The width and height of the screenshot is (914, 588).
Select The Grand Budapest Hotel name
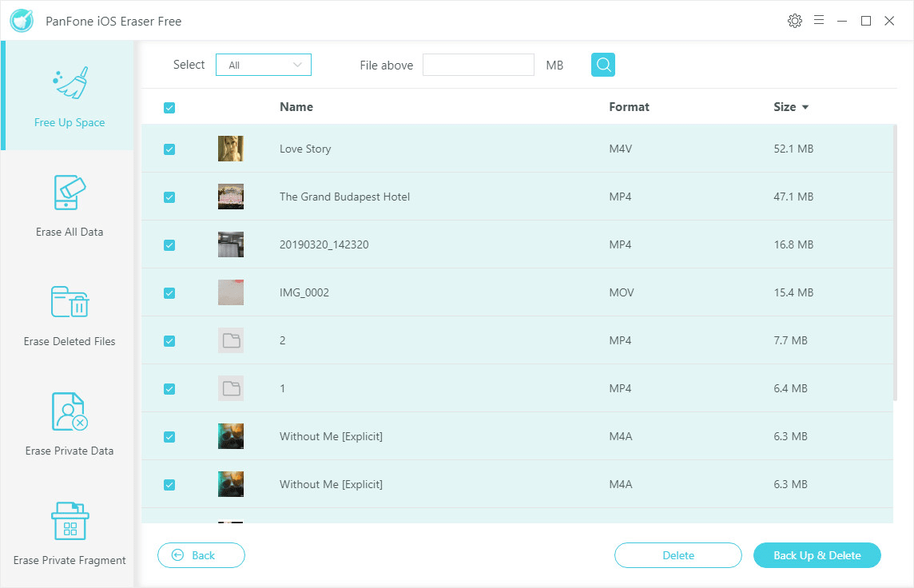click(x=344, y=197)
